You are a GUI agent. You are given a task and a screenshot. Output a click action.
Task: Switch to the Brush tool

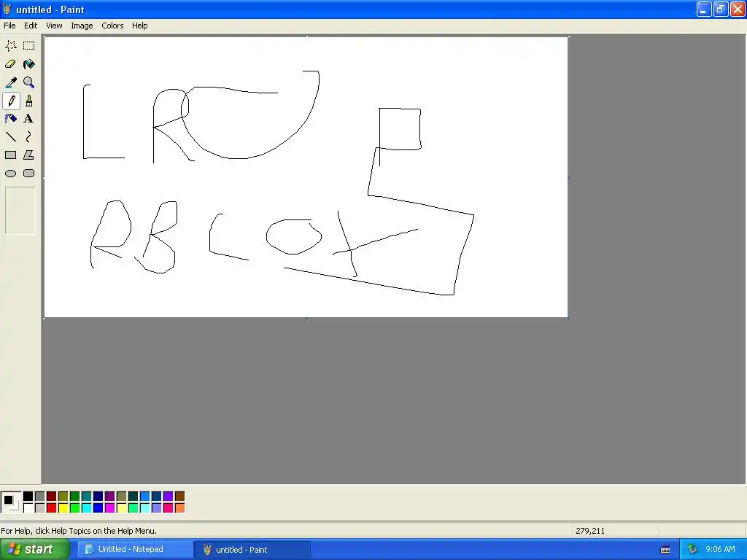(x=29, y=101)
